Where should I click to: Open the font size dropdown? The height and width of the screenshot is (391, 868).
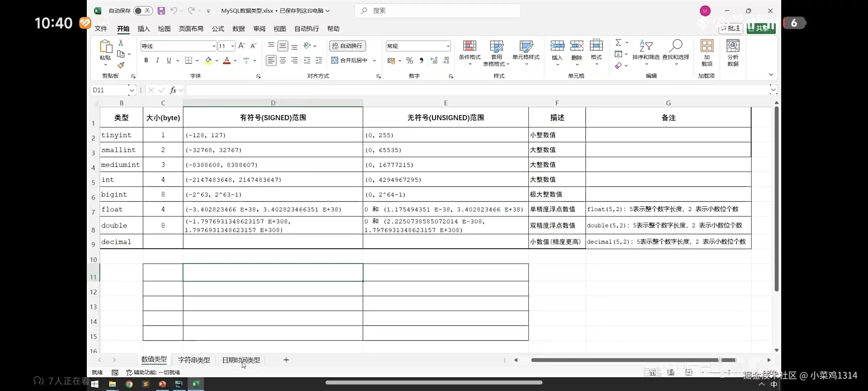pyautogui.click(x=232, y=46)
